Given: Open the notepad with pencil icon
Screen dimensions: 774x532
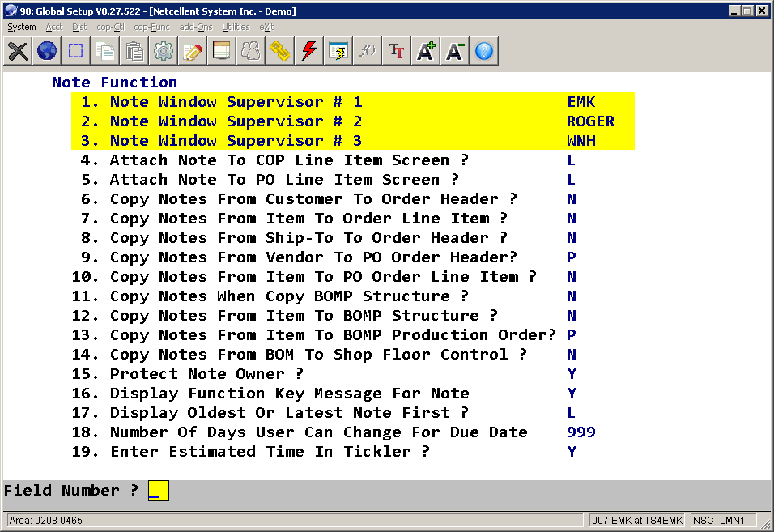Looking at the screenshot, I should point(193,52).
